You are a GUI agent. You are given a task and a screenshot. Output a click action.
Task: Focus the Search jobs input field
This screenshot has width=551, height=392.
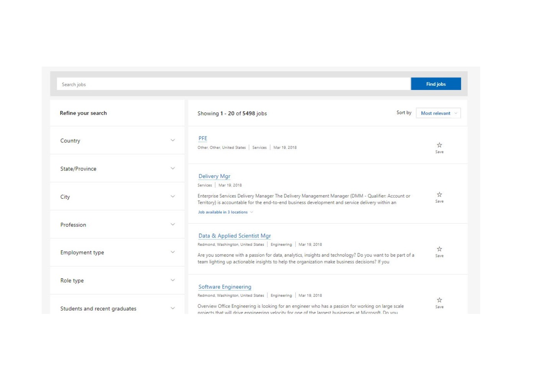234,84
